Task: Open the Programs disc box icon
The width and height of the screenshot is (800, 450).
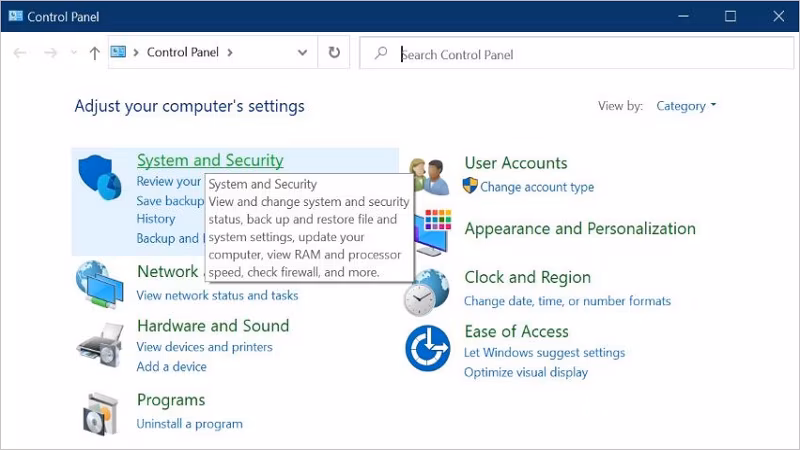Action: 101,412
